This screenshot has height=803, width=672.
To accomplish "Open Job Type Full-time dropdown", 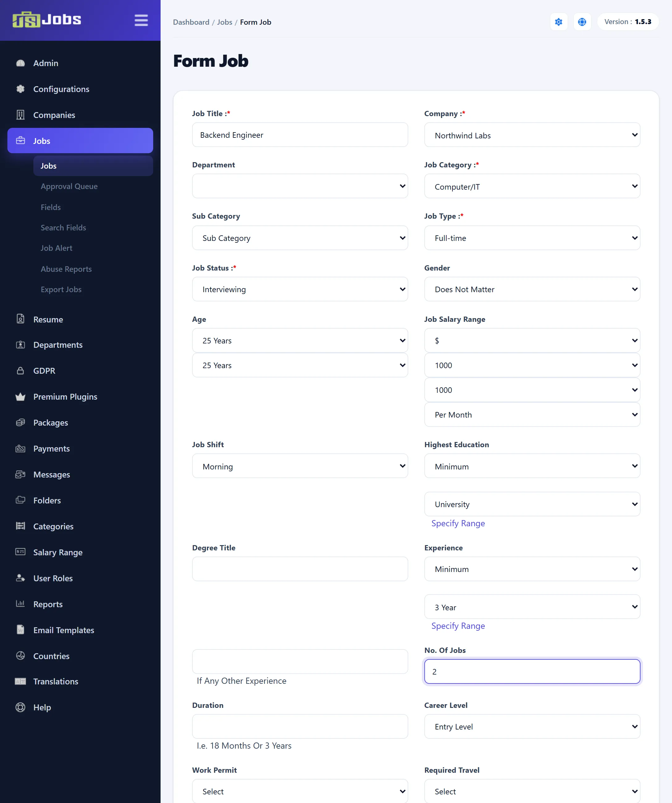I will (532, 238).
